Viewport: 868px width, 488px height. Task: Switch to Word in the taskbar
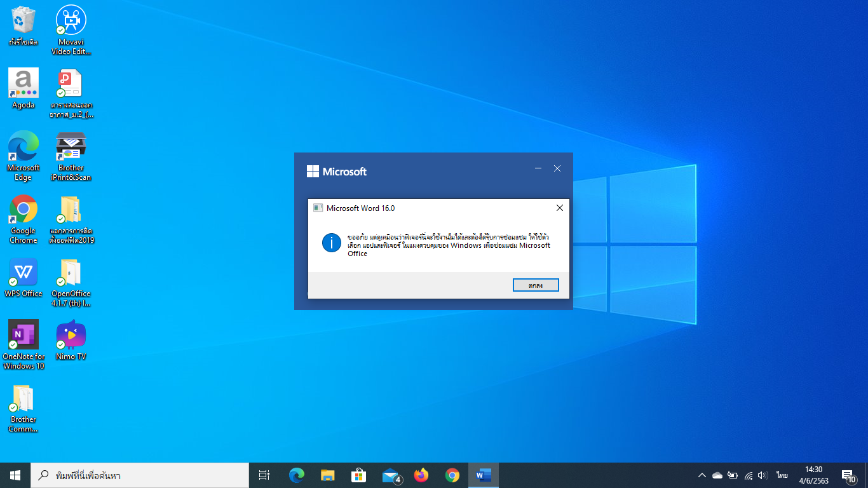[x=484, y=475]
